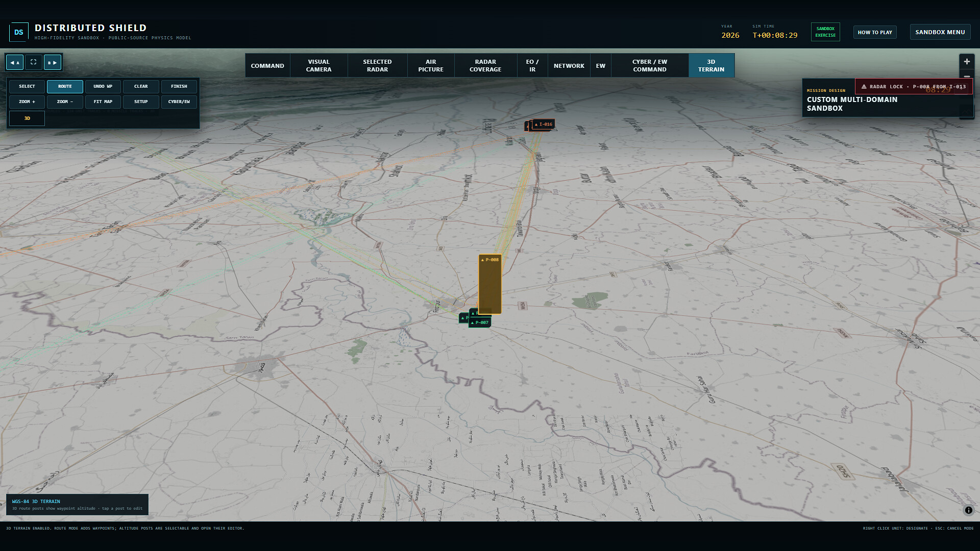Toggle fullscreen with the frame icon
Image resolution: width=980 pixels, height=551 pixels.
34,62
